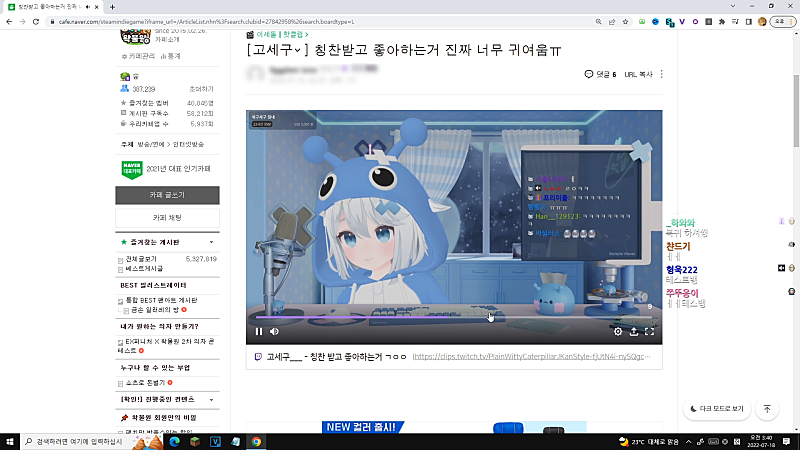Open the Chrome profile avatar
The height and width of the screenshot is (450, 800).
tap(762, 22)
